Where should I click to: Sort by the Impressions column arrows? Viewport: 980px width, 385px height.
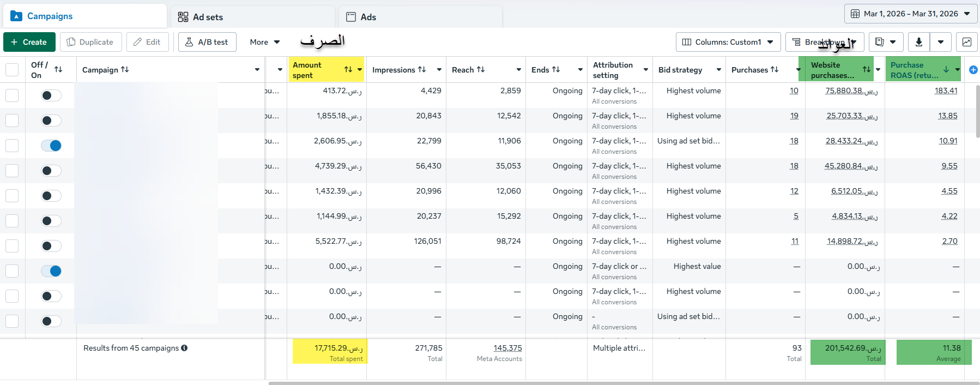pyautogui.click(x=422, y=70)
